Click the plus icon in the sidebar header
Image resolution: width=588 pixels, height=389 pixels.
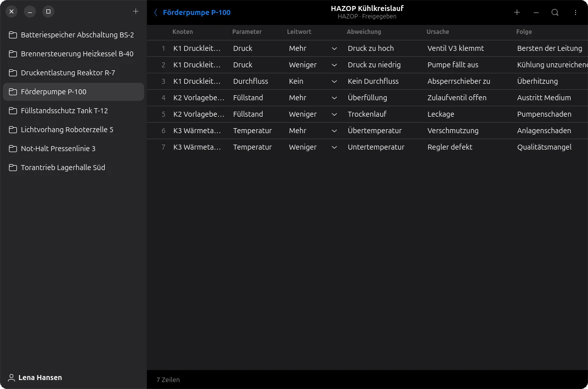pos(136,11)
